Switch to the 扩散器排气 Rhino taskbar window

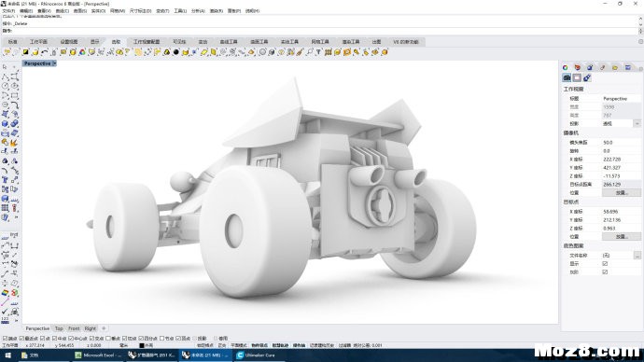(151, 355)
